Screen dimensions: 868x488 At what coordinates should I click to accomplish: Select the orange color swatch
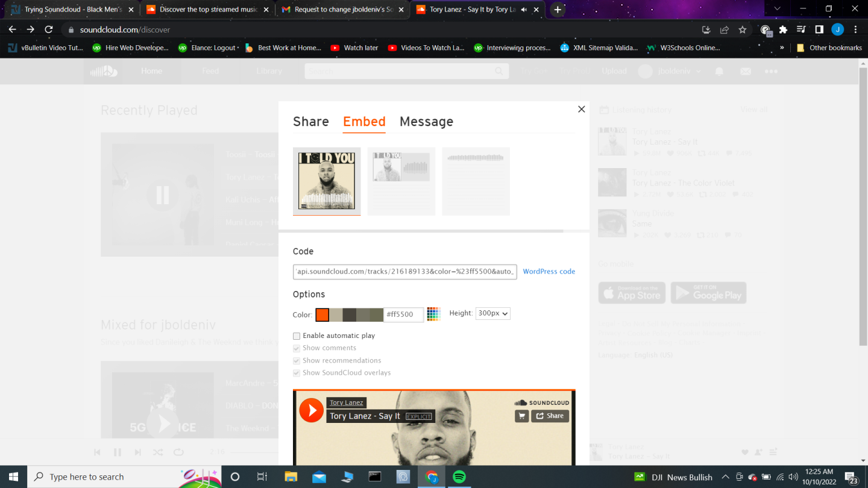322,314
